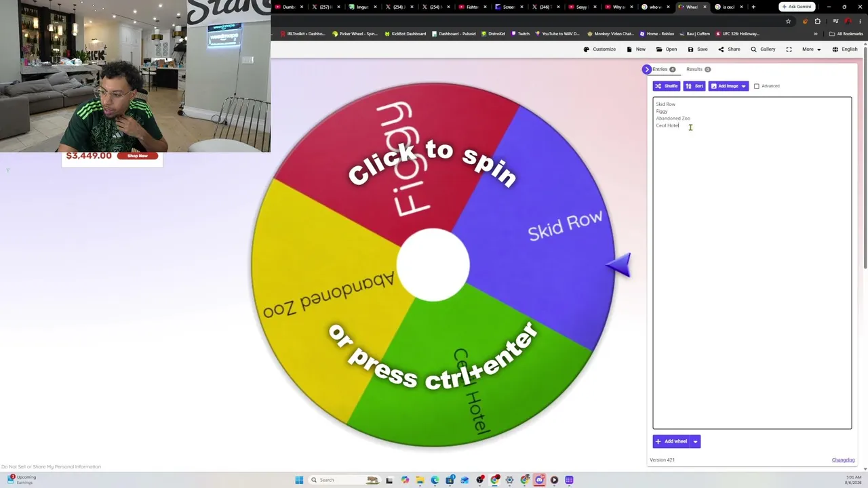This screenshot has width=868, height=488.
Task: Open Task View from the taskbar
Action: [389, 480]
